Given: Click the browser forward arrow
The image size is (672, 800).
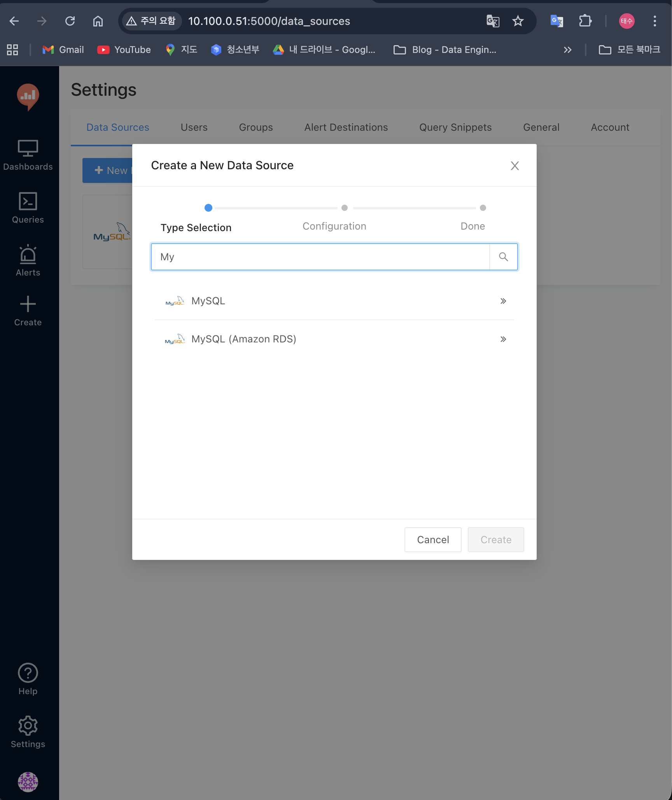Looking at the screenshot, I should pos(42,21).
